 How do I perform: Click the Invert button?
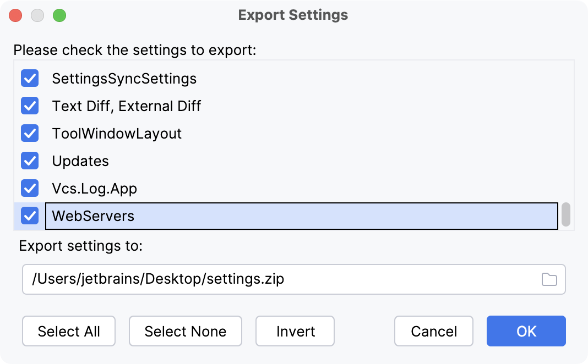tap(295, 331)
